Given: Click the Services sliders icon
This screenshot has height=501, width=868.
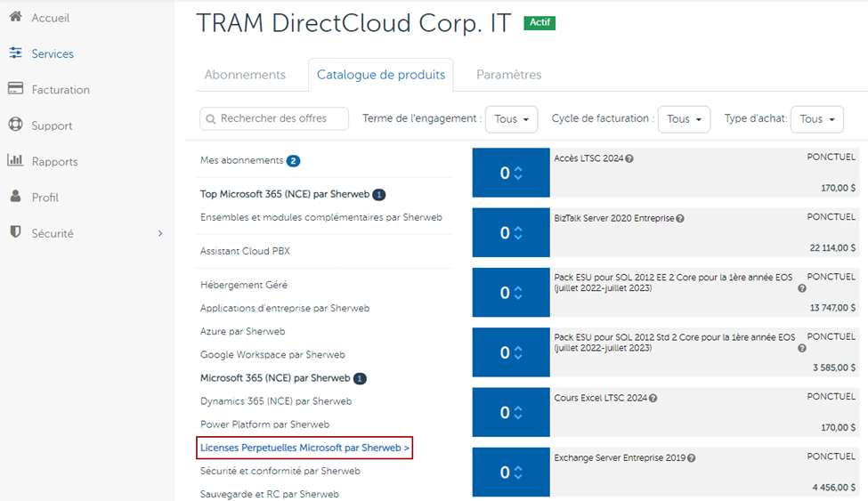Looking at the screenshot, I should [x=15, y=53].
